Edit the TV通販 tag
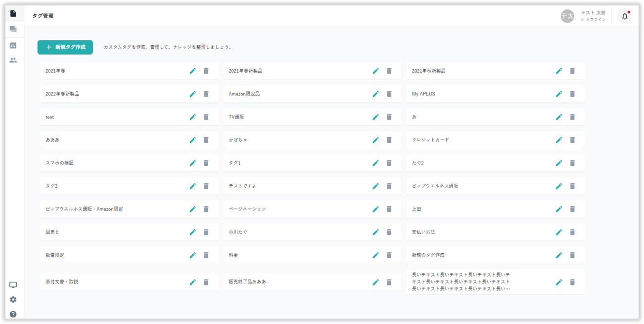Viewport: 644px width, 324px height. tap(376, 117)
